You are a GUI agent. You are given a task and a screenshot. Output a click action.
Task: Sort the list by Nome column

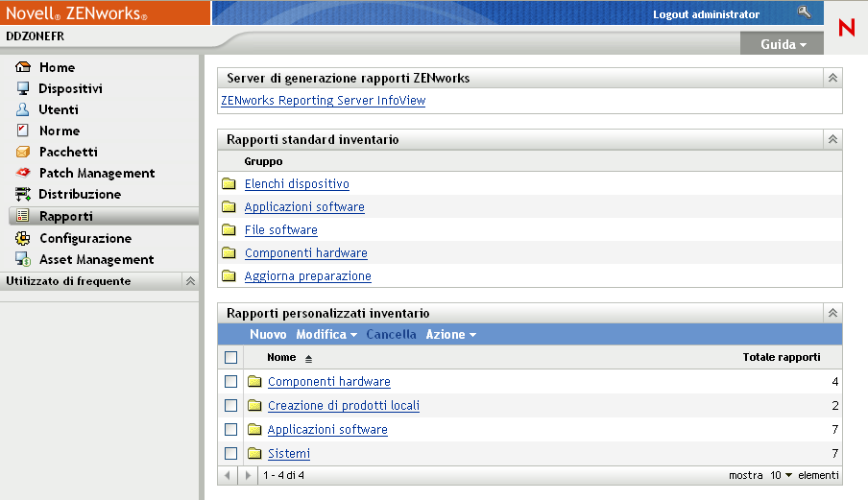(281, 358)
